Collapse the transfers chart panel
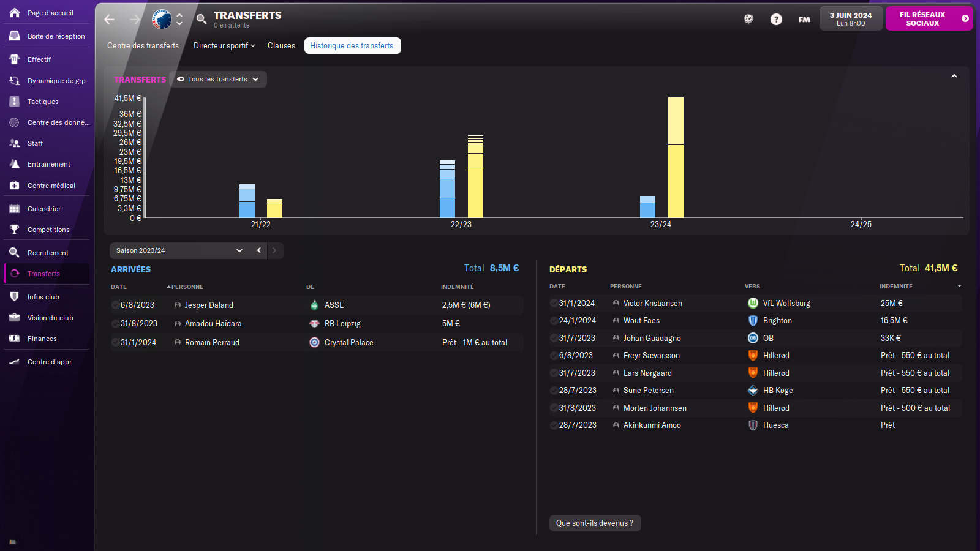Screen dimensions: 980x551 [954, 77]
